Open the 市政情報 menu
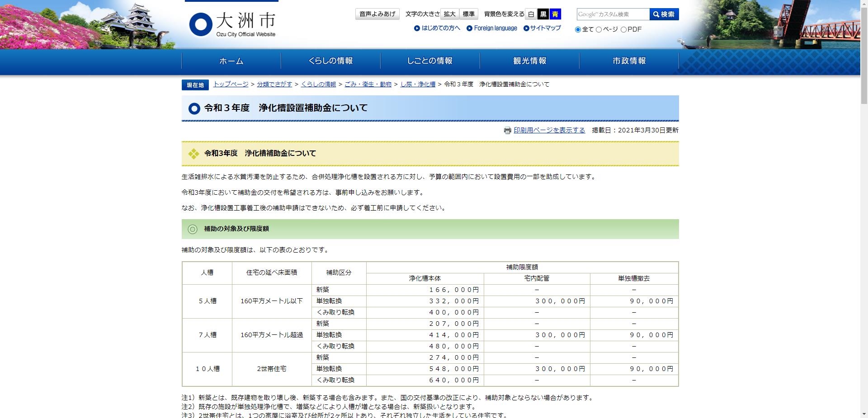Screen dimensions: 868x418 tap(628, 61)
